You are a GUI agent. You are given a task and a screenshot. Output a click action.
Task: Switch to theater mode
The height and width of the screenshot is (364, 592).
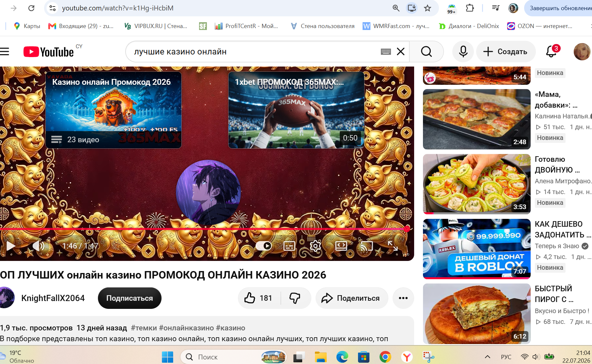point(341,246)
